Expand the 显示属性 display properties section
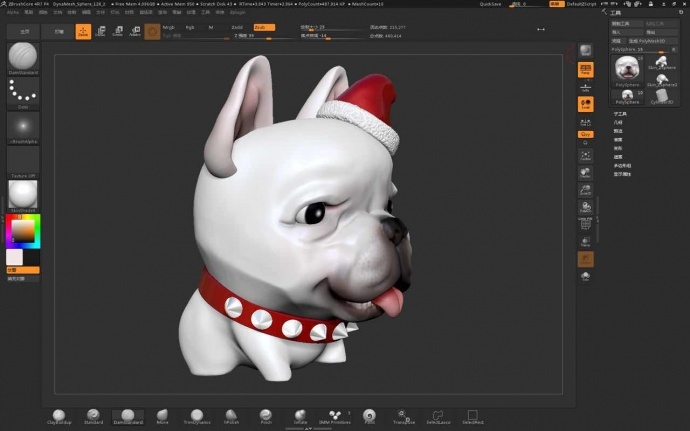The image size is (690, 431). (622, 174)
